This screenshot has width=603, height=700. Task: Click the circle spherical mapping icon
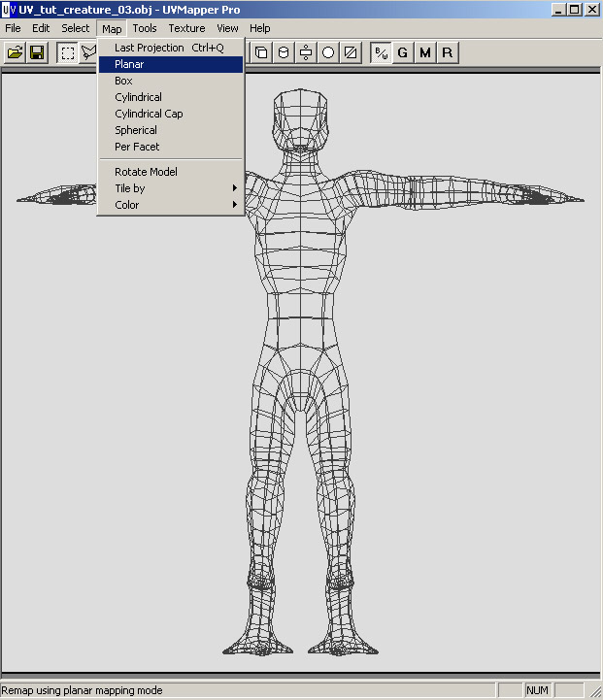328,52
